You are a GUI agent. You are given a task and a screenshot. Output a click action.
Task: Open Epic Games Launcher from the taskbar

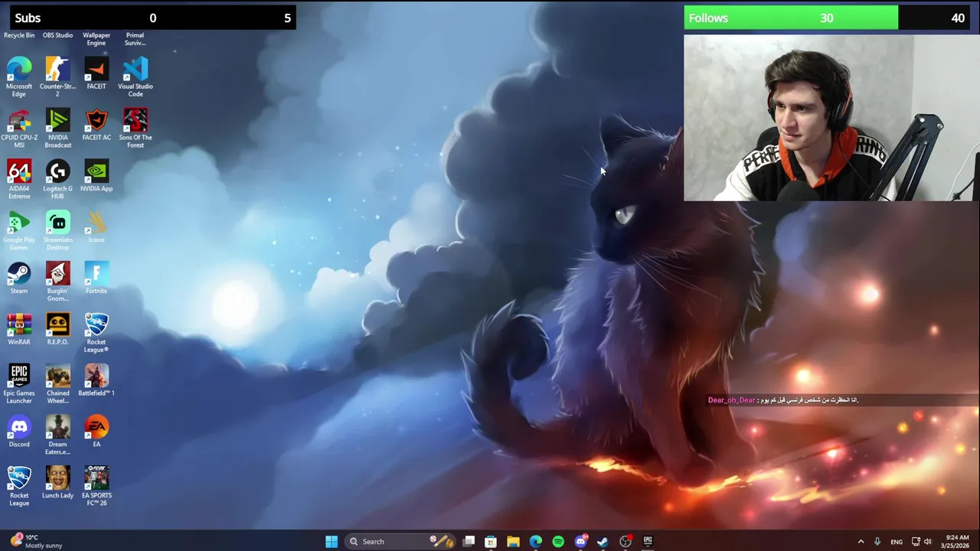coord(648,541)
